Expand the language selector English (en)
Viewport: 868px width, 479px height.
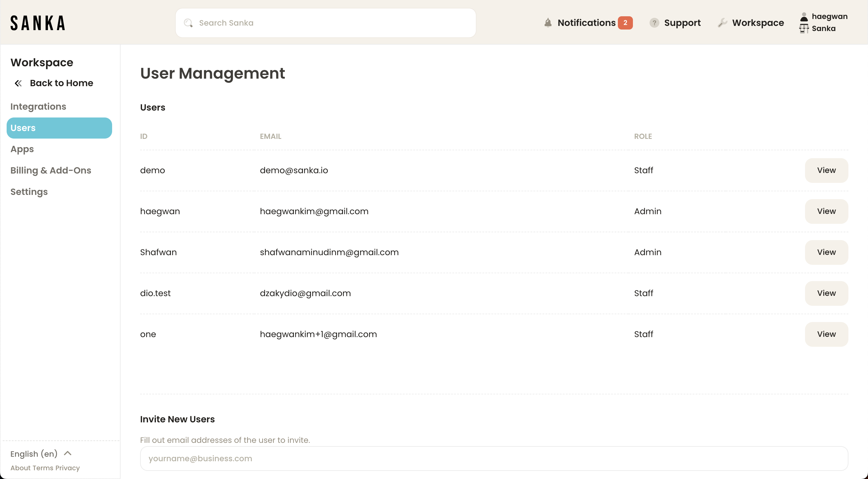click(41, 454)
